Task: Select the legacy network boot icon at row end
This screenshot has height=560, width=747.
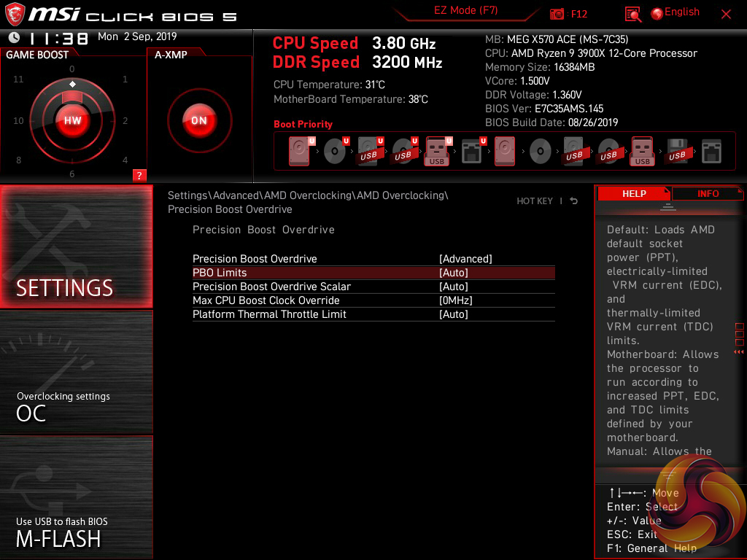Action: [711, 152]
